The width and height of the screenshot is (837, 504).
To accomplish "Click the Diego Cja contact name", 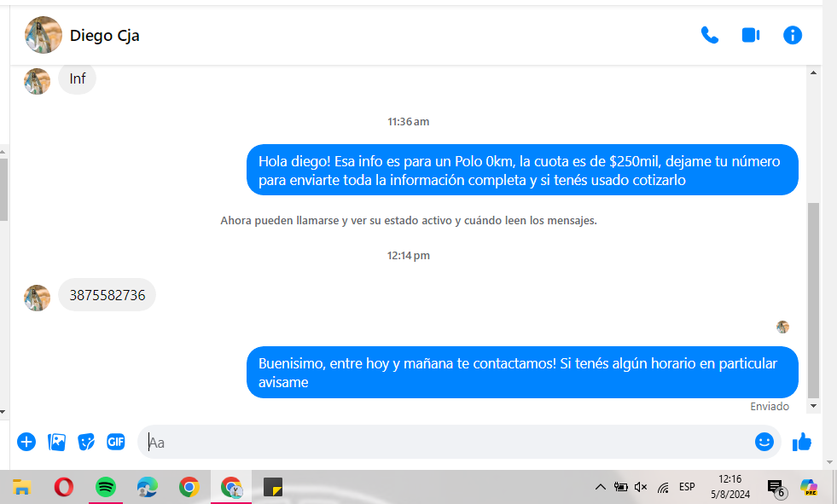I will pos(104,35).
